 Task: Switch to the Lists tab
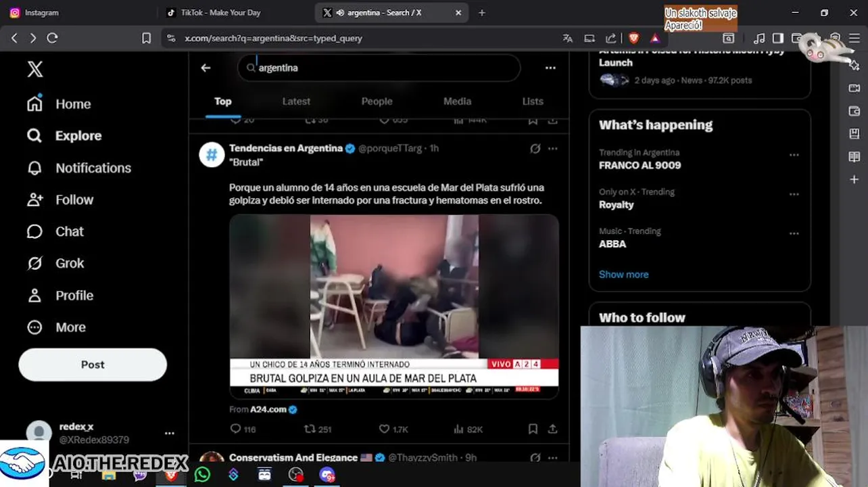tap(533, 101)
